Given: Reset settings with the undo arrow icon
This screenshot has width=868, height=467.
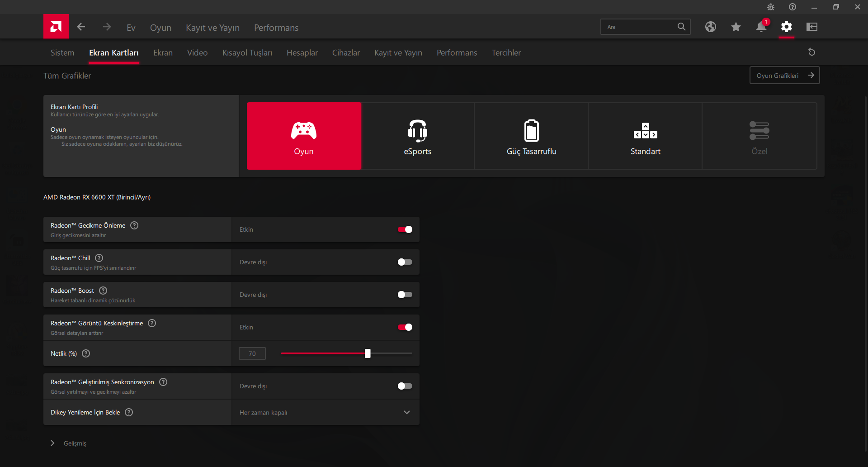Looking at the screenshot, I should click(811, 52).
